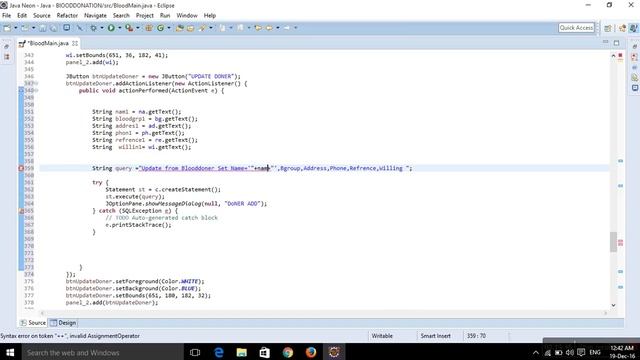Open the Search toolbar dropdown arrow
This screenshot has width=640, height=360.
coord(211,28)
